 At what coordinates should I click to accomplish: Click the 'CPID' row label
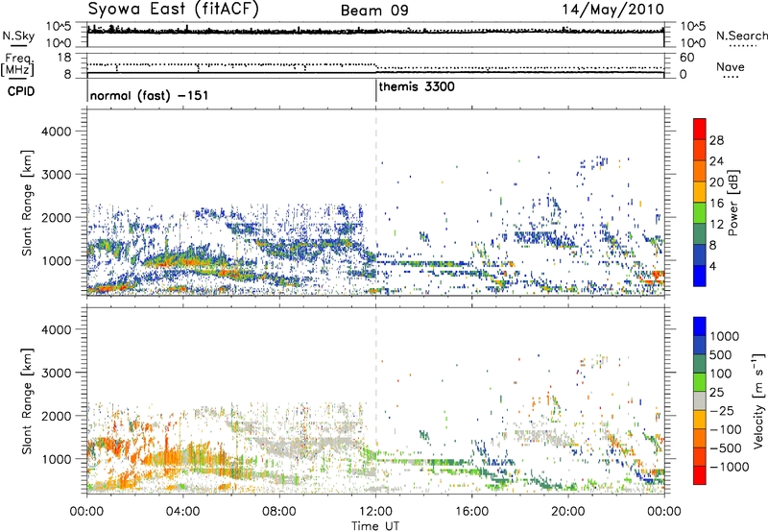21,91
